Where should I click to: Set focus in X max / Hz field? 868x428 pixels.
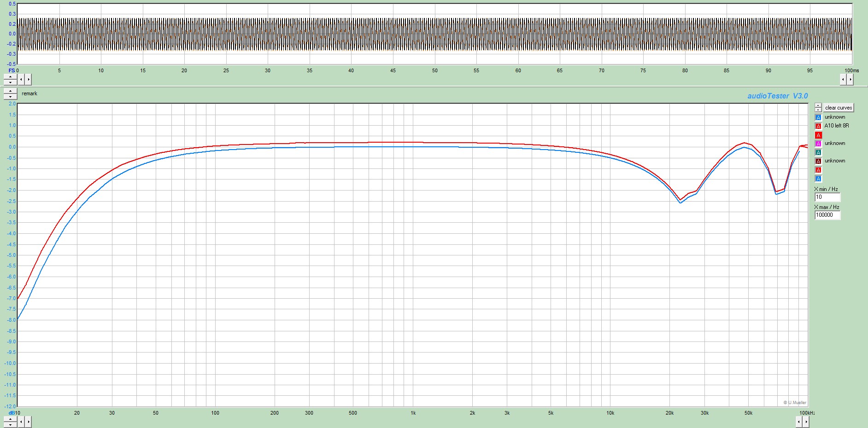click(x=827, y=215)
